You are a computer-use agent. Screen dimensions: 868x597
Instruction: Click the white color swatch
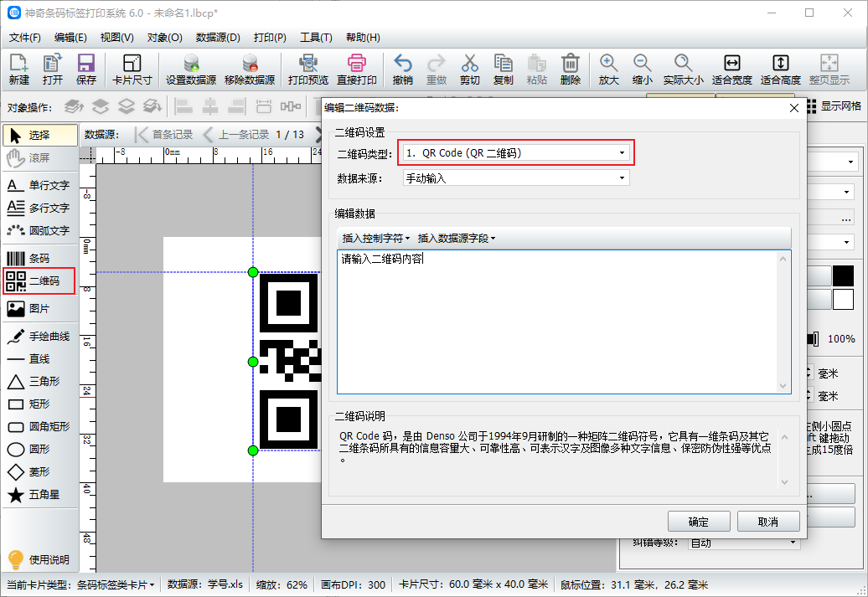[x=843, y=299]
